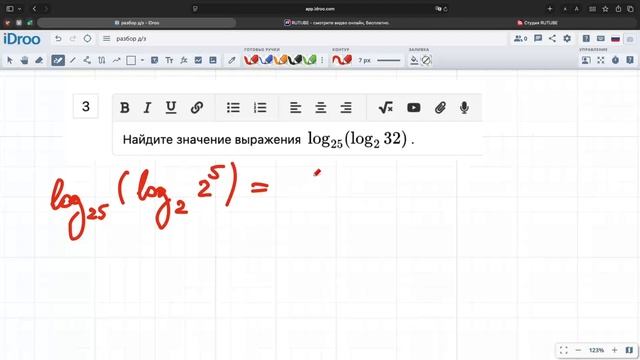This screenshot has height=360, width=640.
Task: Attach a file with the paperclip
Action: coord(440,108)
